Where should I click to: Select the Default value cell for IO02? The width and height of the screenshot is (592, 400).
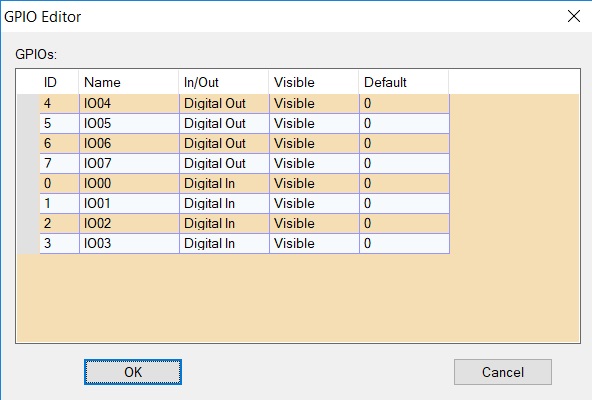point(404,223)
